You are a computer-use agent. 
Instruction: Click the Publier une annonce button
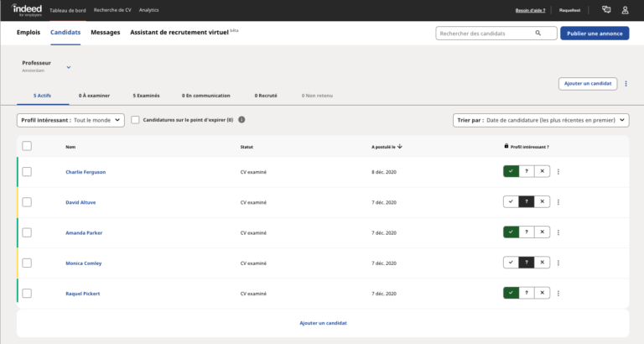pos(594,34)
